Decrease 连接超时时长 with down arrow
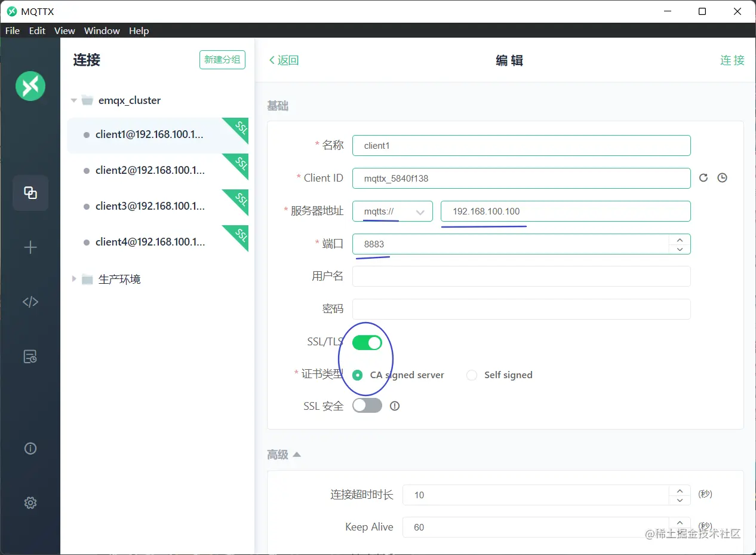Viewport: 756px width, 555px height. tap(680, 500)
